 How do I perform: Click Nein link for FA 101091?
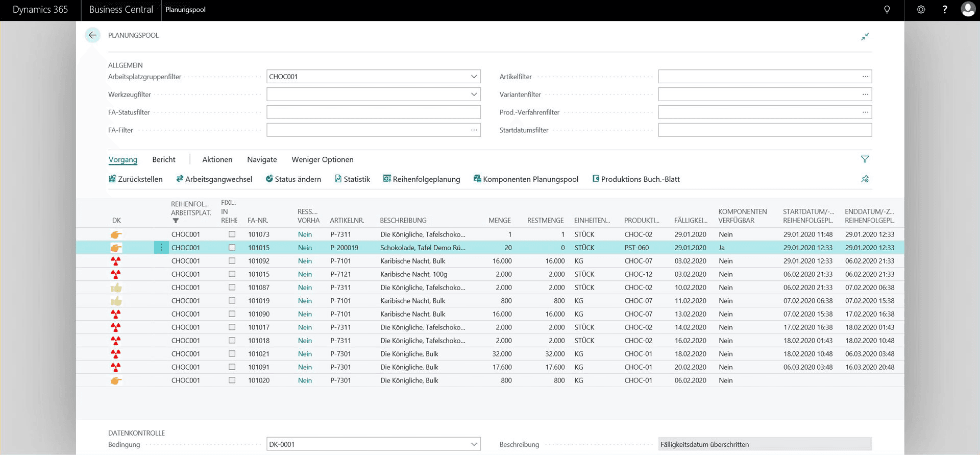coord(305,367)
